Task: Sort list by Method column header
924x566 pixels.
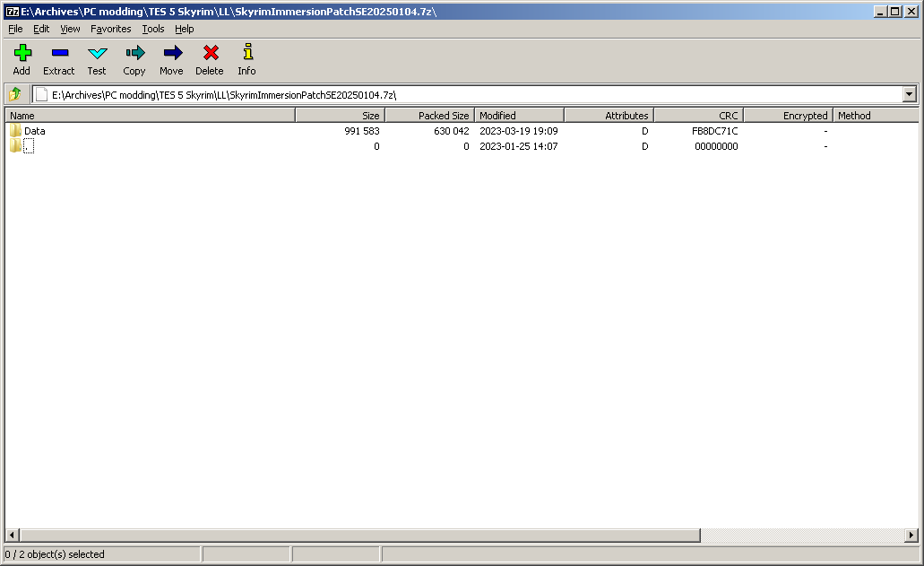Action: (876, 116)
